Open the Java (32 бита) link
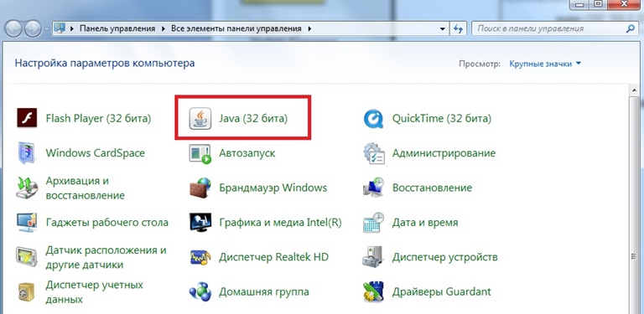This screenshot has height=314, width=644. 253,118
